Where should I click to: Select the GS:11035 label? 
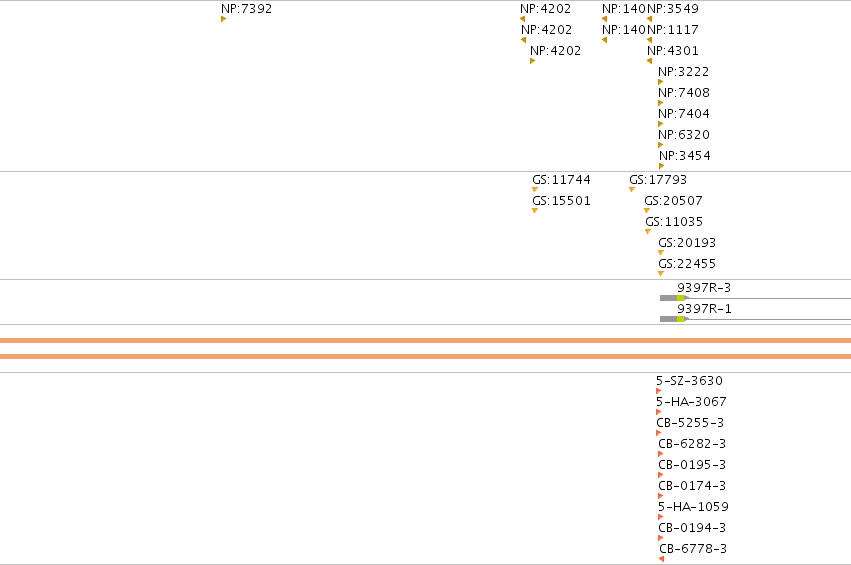tap(674, 222)
